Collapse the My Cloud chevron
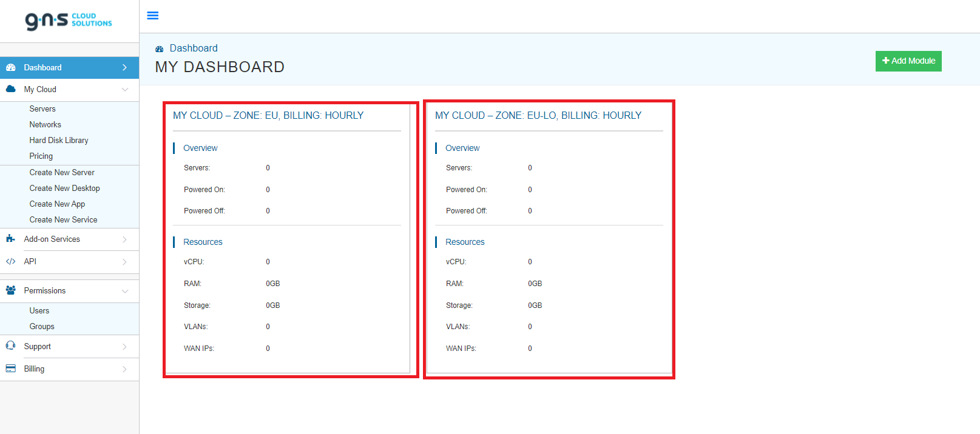This screenshot has height=434, width=980. pos(125,90)
